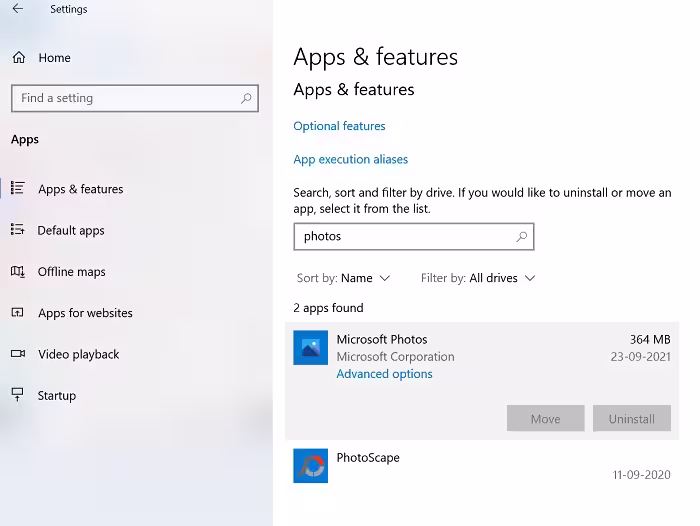Click the Offline maps sidebar icon

click(x=17, y=272)
